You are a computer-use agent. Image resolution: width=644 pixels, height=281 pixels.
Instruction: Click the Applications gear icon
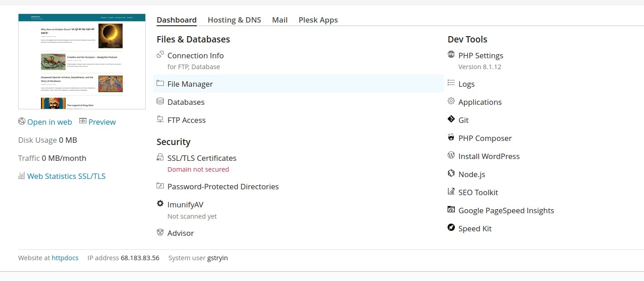(451, 101)
